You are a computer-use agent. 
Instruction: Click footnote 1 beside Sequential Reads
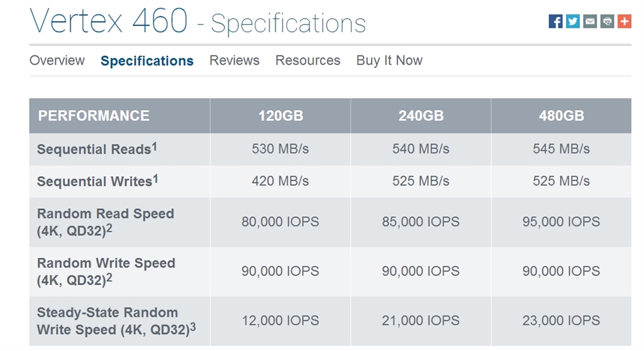[155, 146]
